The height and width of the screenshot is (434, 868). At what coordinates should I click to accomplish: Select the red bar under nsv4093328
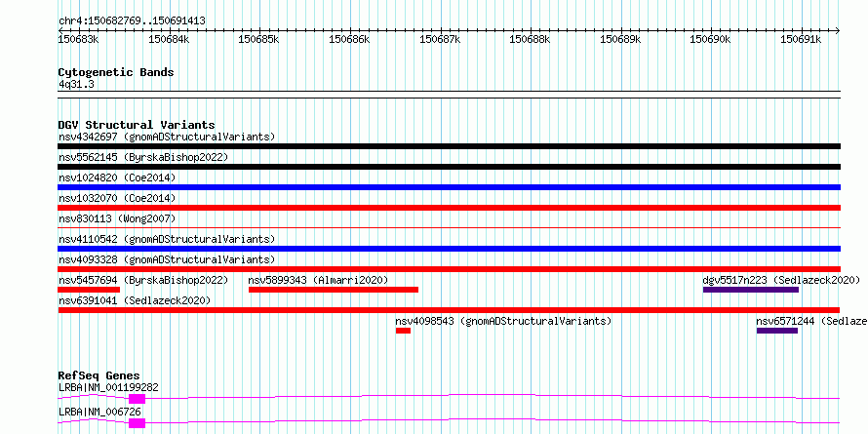(x=449, y=269)
